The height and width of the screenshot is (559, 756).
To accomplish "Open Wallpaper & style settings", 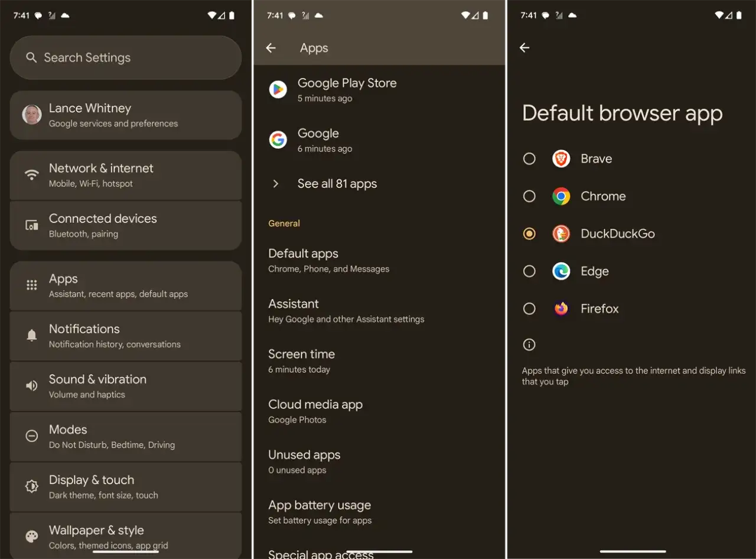I will click(126, 535).
